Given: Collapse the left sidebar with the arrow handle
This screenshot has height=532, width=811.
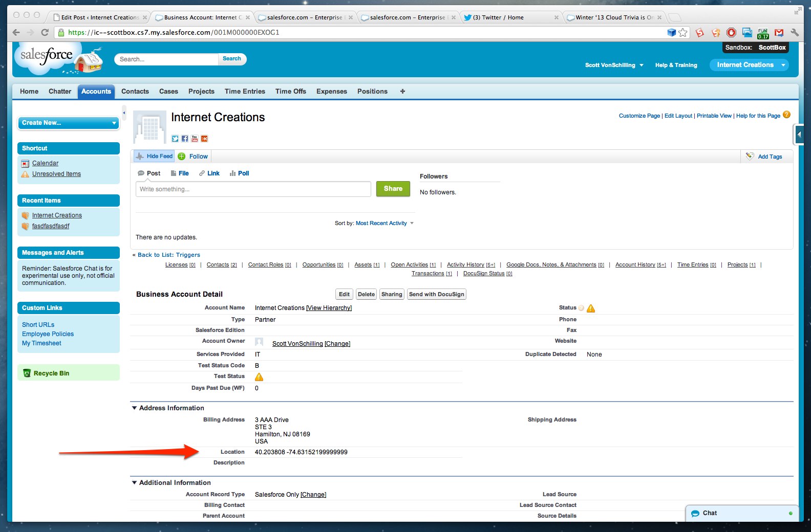Looking at the screenshot, I should [x=124, y=113].
